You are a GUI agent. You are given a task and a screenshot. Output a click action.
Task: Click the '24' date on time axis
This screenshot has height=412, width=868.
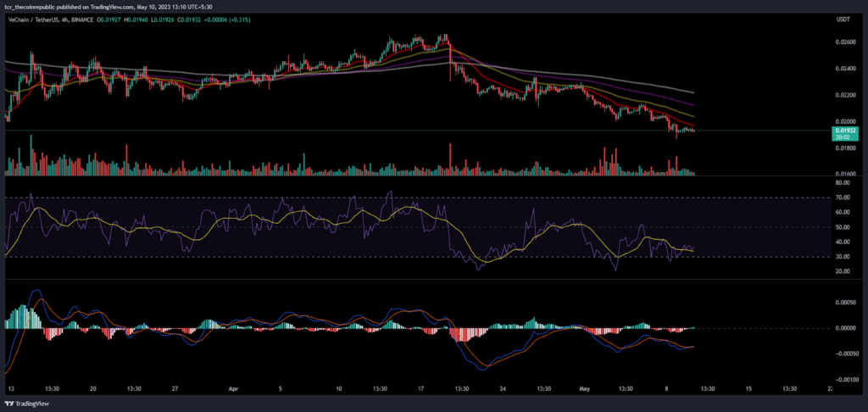[504, 389]
